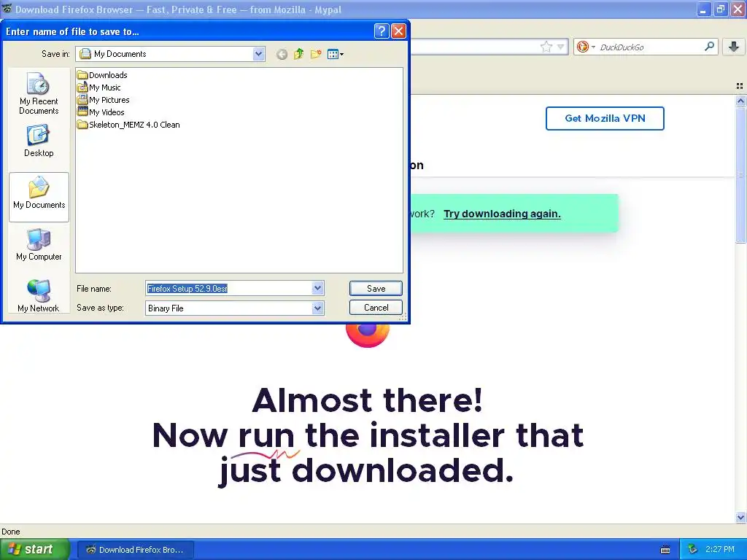747x560 pixels.
Task: Create a new folder in My Documents
Action: point(315,54)
